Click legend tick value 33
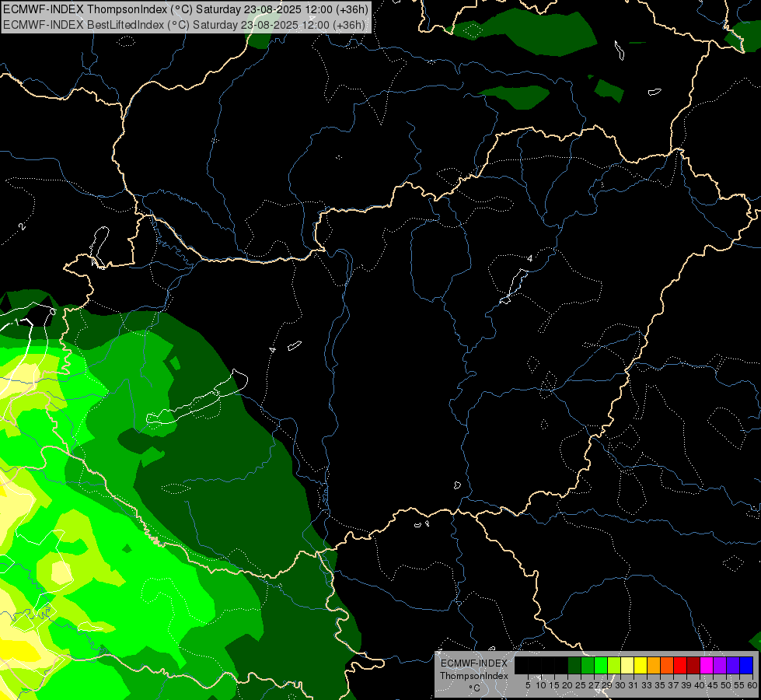This screenshot has height=700, width=761. click(647, 685)
